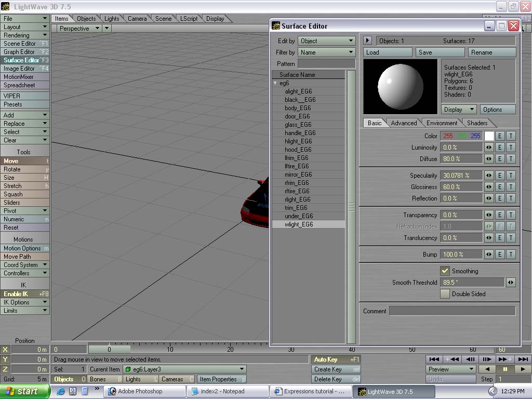Switch to the Advanced surface tab

403,123
